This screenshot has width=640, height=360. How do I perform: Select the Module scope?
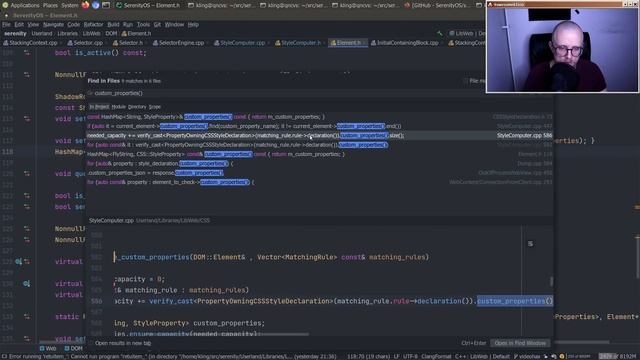click(118, 107)
